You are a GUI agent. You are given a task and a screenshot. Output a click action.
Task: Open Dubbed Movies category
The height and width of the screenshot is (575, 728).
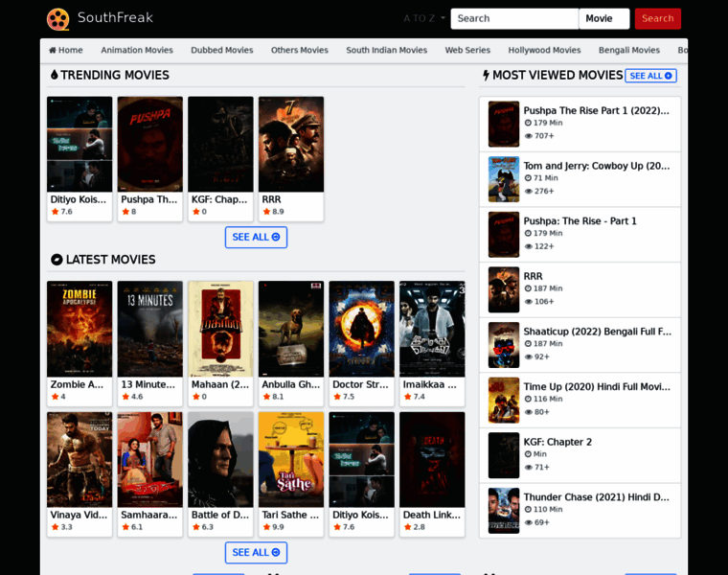222,50
